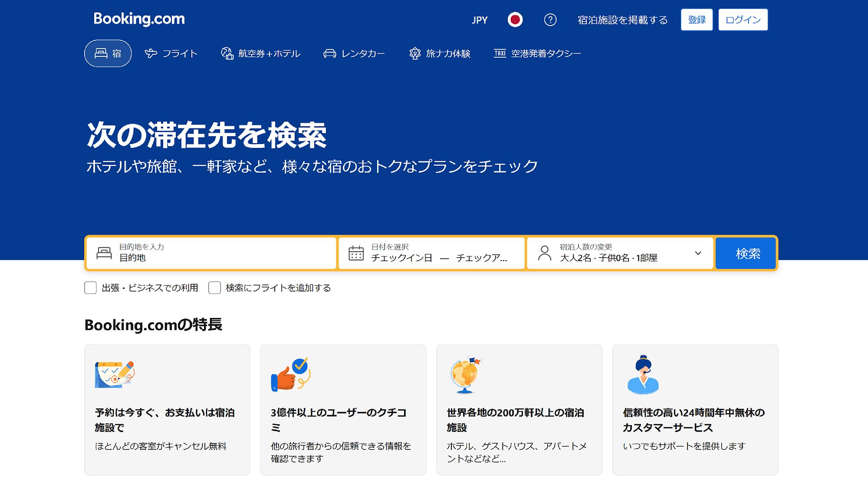
Task: Switch to the 航空券+ホテル tab
Action: coord(260,53)
